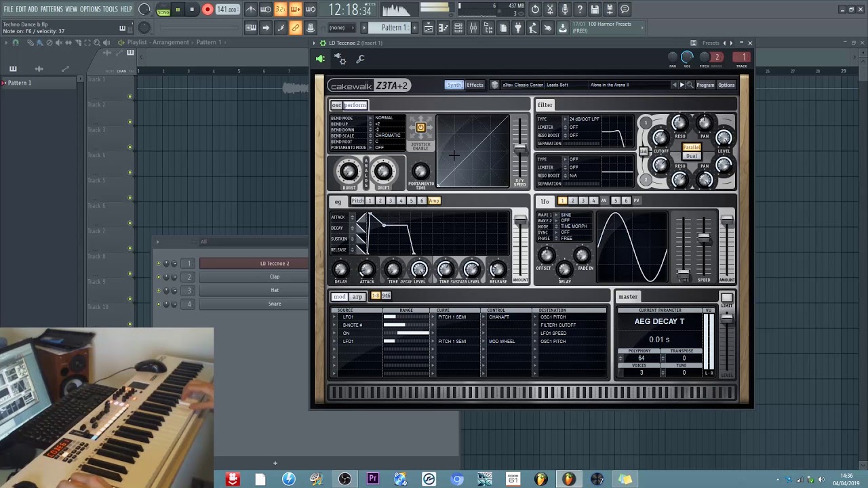Stop playback with the stop button

coord(192,9)
